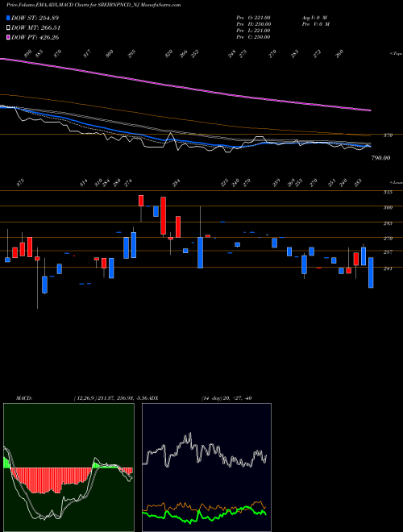Click the 790.00 price label
Screen dimensions: 403x532
point(380,158)
